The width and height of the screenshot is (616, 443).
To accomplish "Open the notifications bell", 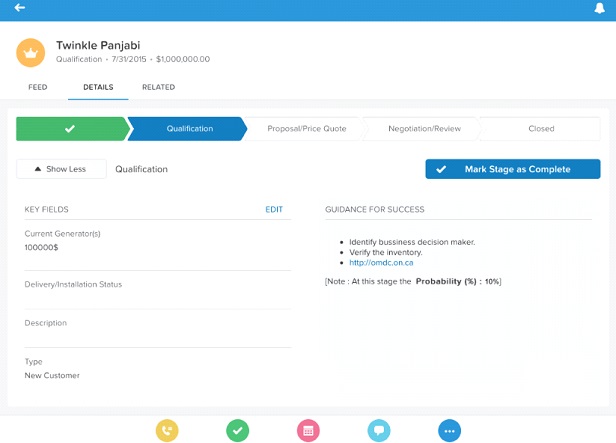I will 599,8.
